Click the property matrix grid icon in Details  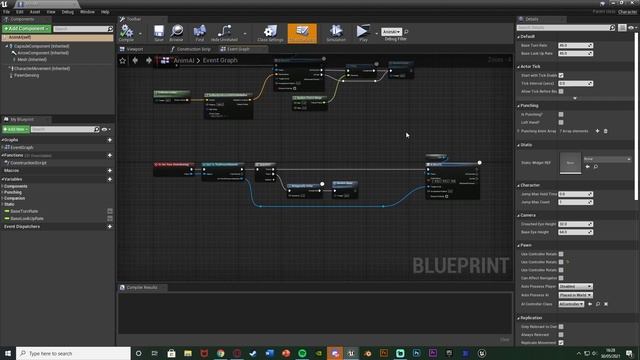[x=622, y=28]
